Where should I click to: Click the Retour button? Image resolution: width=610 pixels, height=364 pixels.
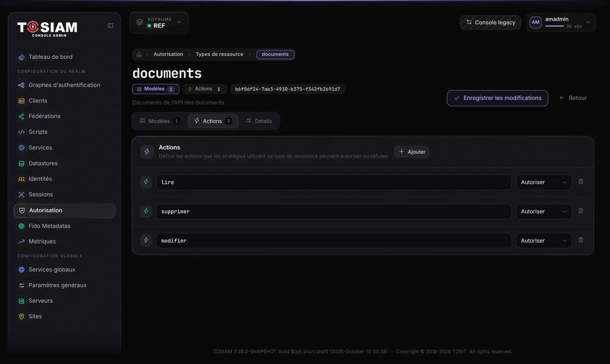tap(573, 98)
